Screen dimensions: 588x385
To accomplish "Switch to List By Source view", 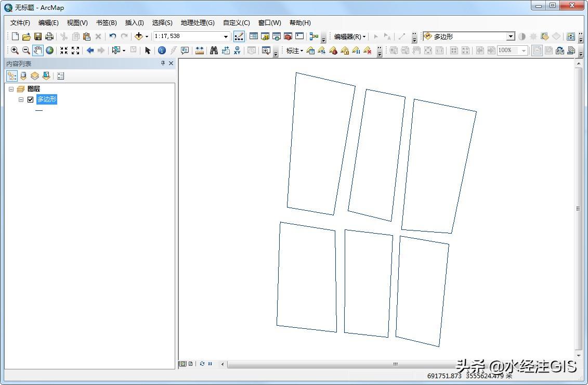I will pyautogui.click(x=23, y=76).
